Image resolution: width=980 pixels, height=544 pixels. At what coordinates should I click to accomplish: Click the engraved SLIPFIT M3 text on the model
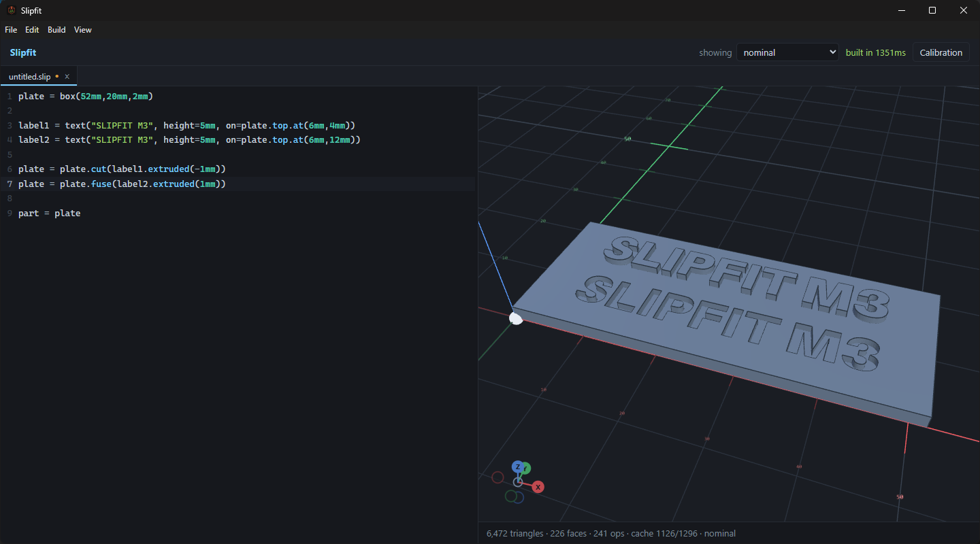pyautogui.click(x=730, y=323)
